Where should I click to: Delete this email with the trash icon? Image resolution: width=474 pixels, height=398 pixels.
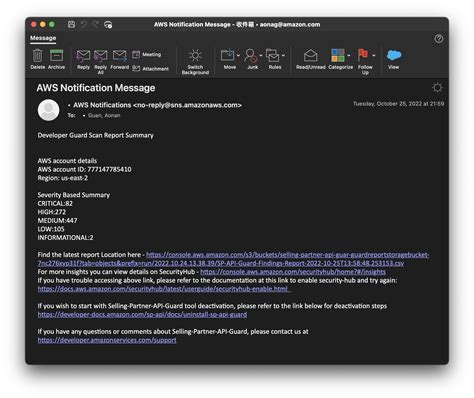(38, 59)
